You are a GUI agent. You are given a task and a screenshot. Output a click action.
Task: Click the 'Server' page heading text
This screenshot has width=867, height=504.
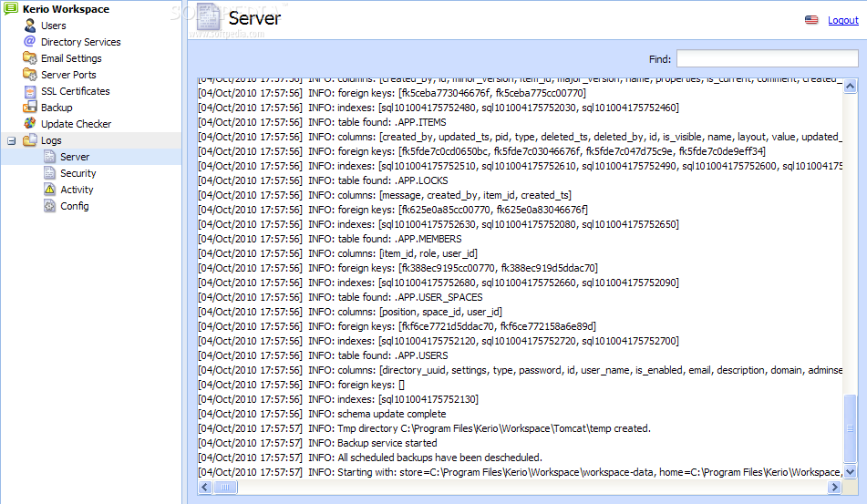click(254, 18)
